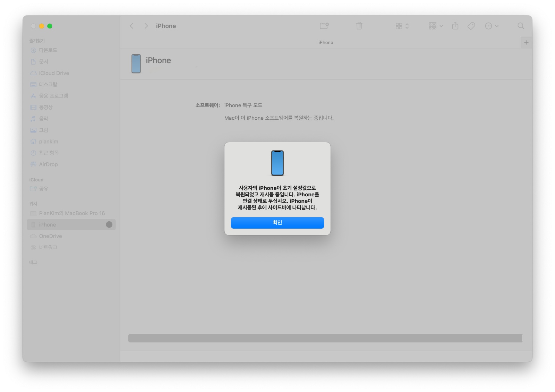Viewport: 555px width, 392px height.
Task: Click 'iPhone 복구 모드' software text
Action: pyautogui.click(x=243, y=105)
